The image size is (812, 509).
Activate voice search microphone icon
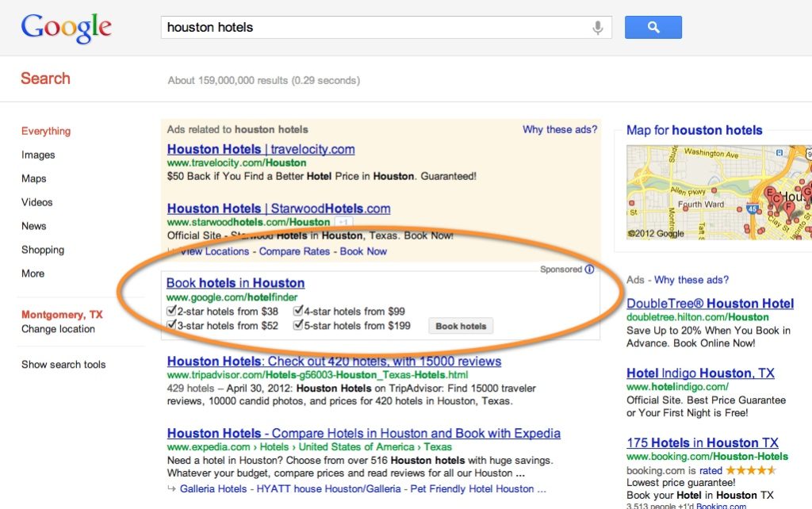tap(598, 28)
